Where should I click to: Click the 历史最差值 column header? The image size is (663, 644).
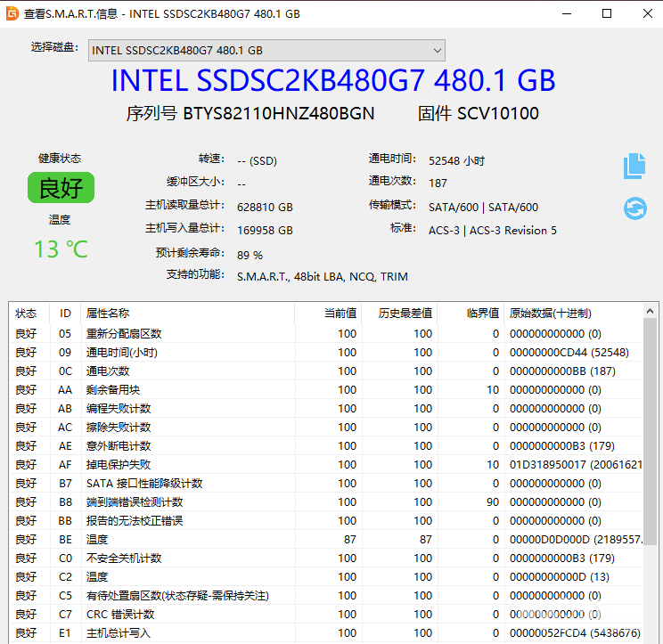click(405, 314)
